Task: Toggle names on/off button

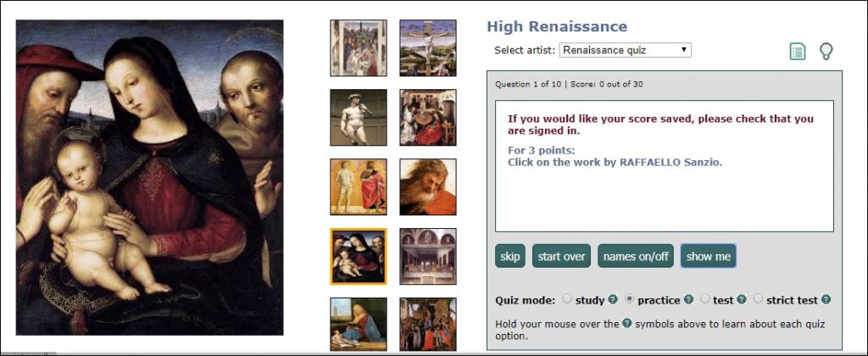Action: coord(635,256)
